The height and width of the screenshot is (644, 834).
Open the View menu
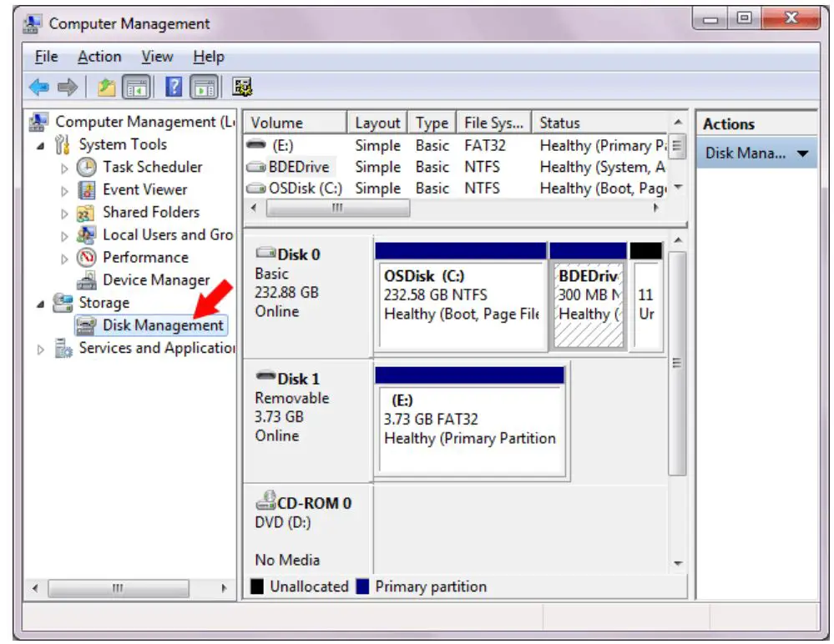[155, 56]
